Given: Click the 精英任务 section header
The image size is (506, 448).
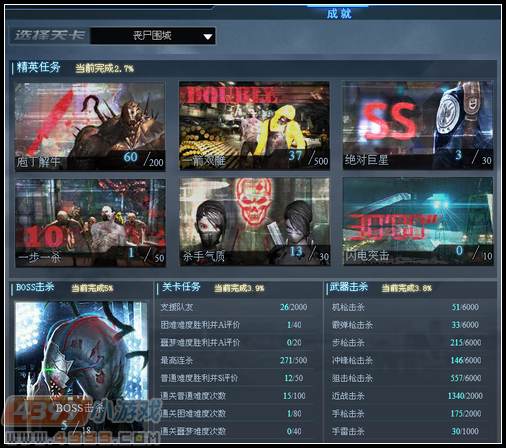Looking at the screenshot, I should [38, 67].
